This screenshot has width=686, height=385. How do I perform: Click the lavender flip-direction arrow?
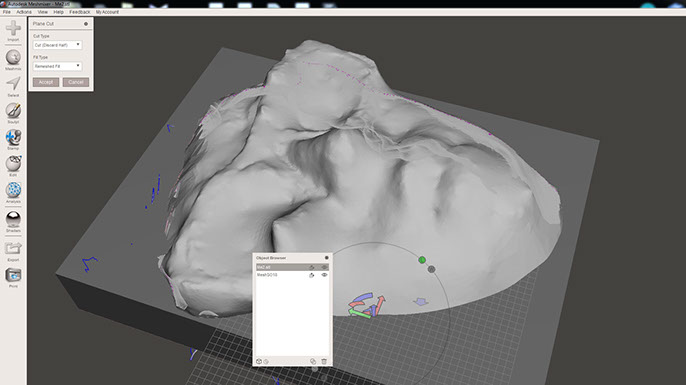(420, 301)
